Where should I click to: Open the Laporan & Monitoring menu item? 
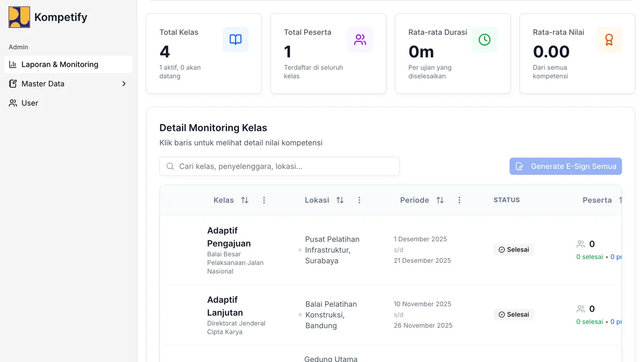tap(60, 64)
